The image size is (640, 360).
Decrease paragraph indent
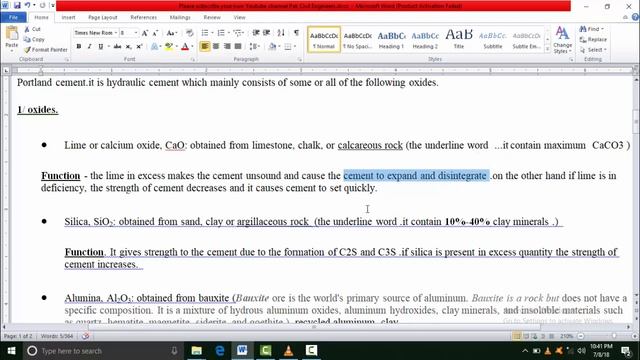coord(256,33)
